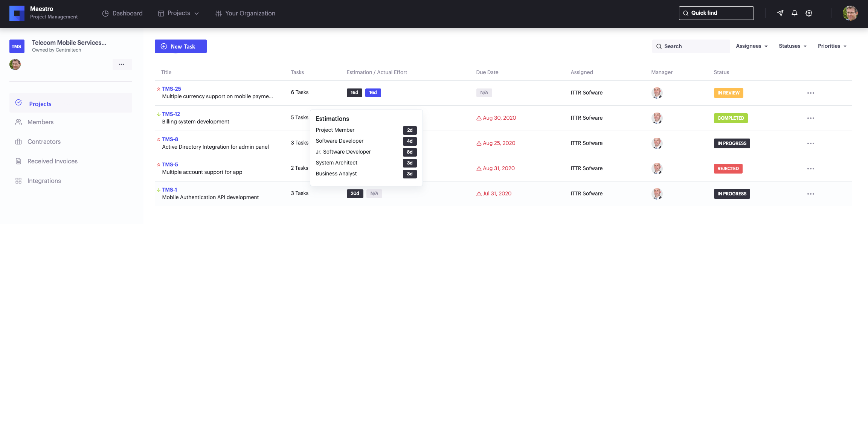Viewport: 868px width, 422px height.
Task: Open the TMS-12 task link
Action: [171, 114]
